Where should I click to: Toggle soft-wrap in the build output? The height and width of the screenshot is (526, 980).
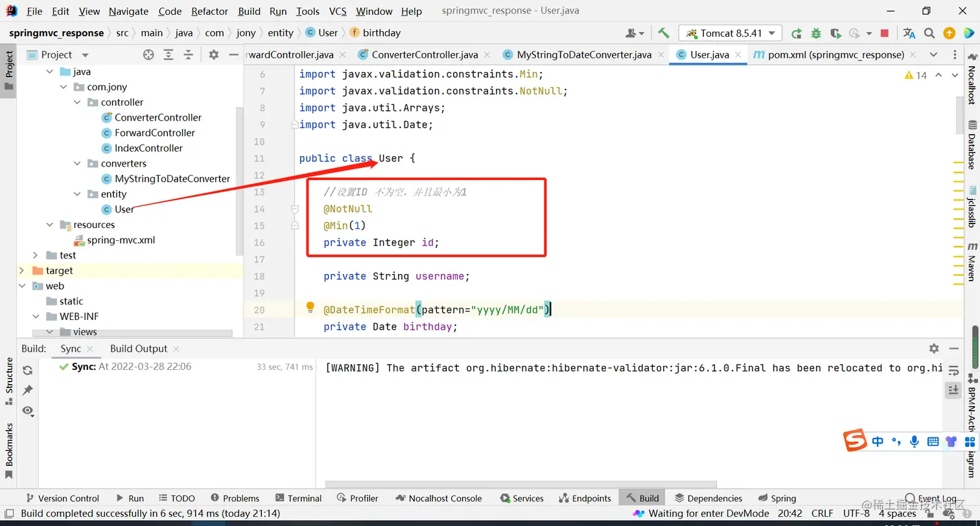953,371
